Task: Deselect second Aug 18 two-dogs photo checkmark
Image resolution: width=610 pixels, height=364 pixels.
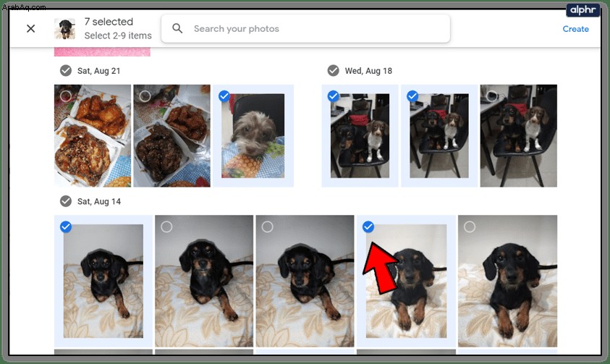Action: tap(412, 96)
